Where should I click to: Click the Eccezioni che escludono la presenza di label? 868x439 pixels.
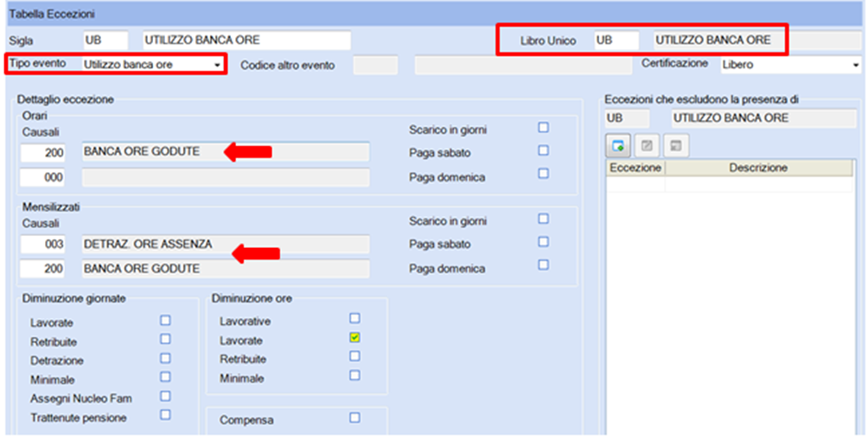pos(701,99)
